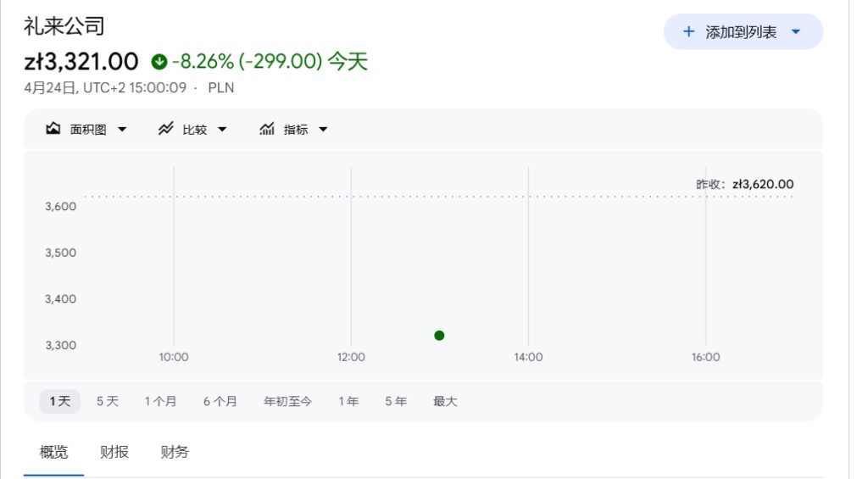Viewport: 868px width, 479px height.
Task: Show the 6个月 price range
Action: click(220, 401)
